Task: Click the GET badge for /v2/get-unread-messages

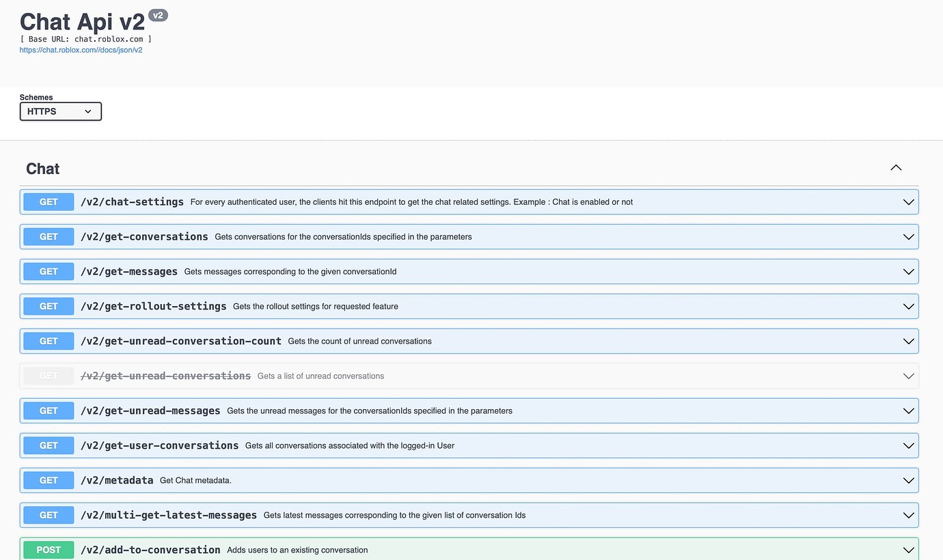Action: pos(49,411)
